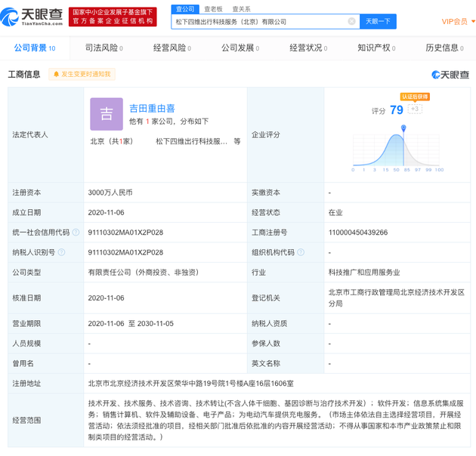The width and height of the screenshot is (476, 456).
Task: Open the 司法风险 tab
Action: [104, 48]
